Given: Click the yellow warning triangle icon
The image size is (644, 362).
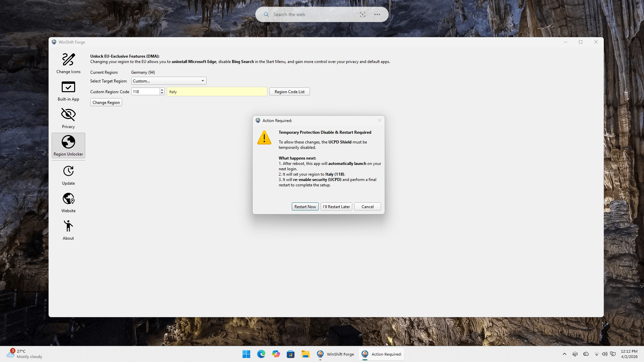Looking at the screenshot, I should point(264,138).
